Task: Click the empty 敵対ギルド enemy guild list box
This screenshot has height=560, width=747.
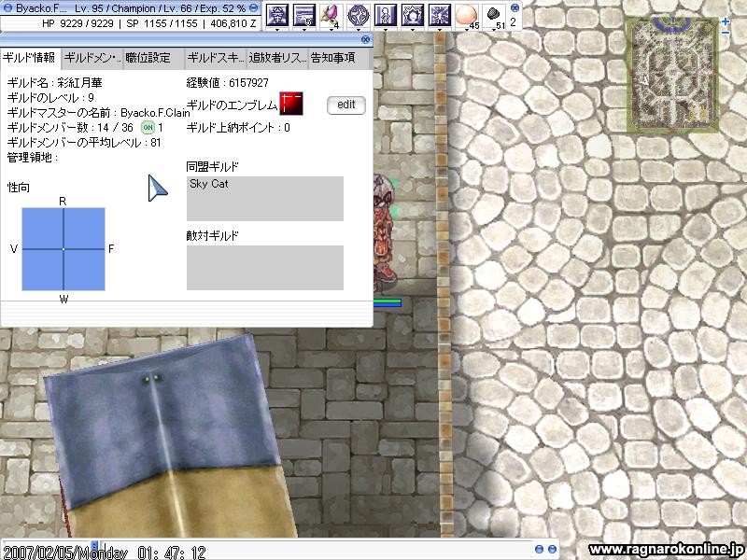Action: coord(265,268)
